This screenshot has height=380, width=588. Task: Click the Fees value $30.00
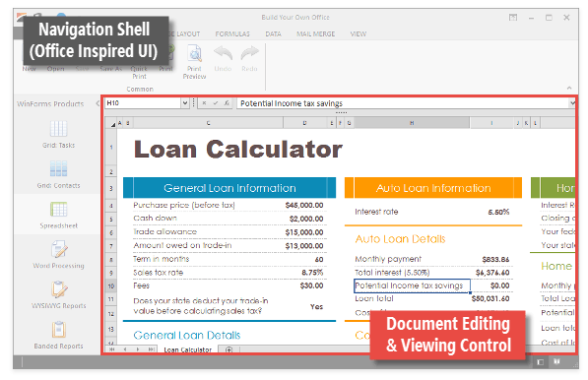311,285
